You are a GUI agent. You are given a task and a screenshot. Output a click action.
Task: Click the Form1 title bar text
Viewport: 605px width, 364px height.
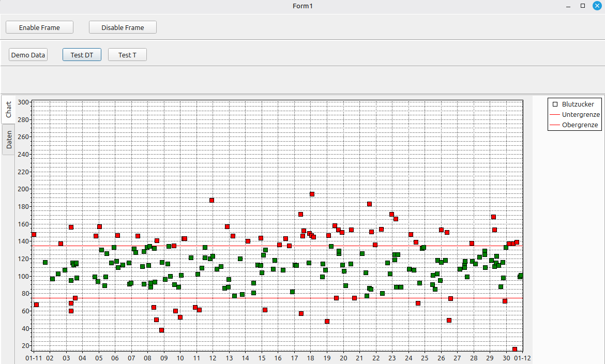[303, 6]
